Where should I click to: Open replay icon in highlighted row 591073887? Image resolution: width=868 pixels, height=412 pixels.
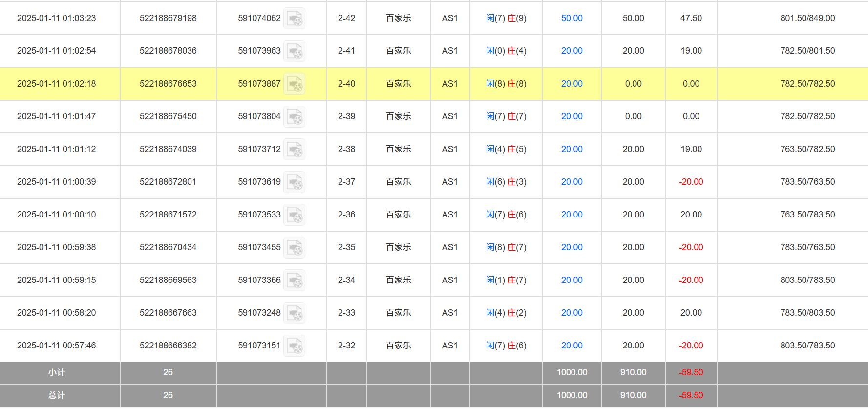pyautogui.click(x=295, y=84)
